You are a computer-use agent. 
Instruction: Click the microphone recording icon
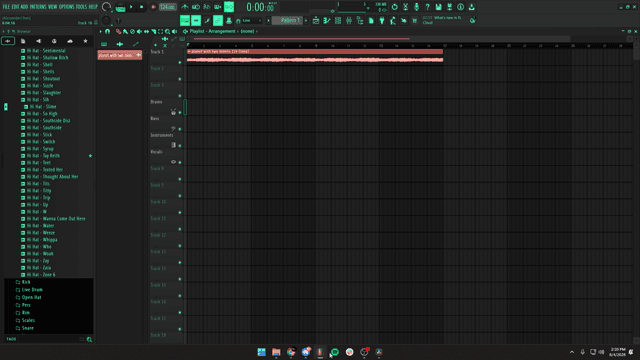[x=416, y=7]
